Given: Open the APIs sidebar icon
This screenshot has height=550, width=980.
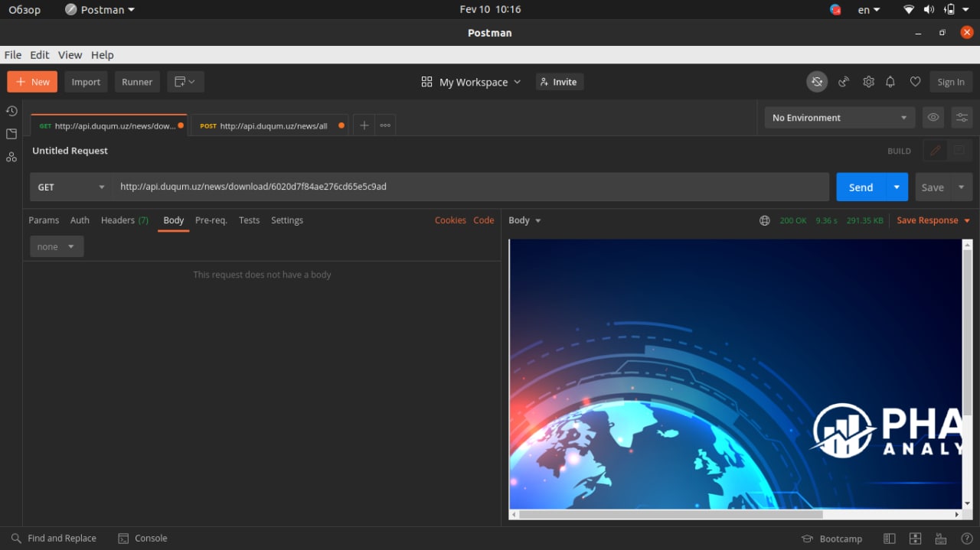Looking at the screenshot, I should pyautogui.click(x=11, y=157).
